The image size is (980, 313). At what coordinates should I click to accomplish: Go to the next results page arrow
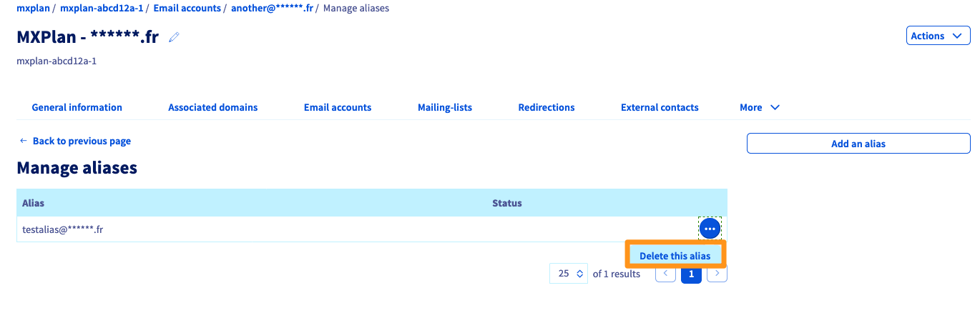(717, 274)
